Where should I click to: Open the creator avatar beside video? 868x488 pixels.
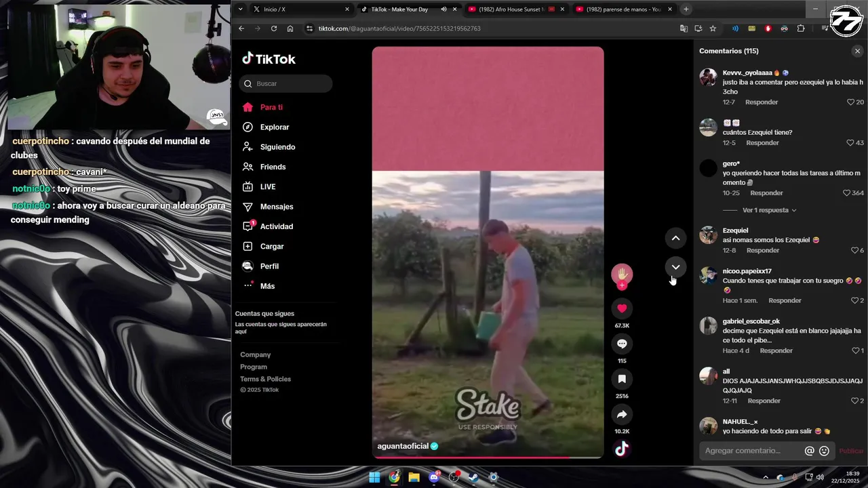pos(622,274)
